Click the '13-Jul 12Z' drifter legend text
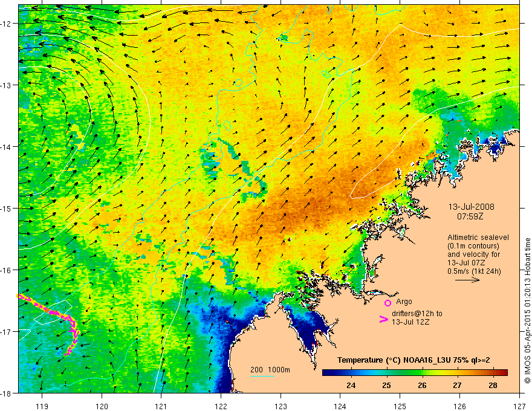 410,322
